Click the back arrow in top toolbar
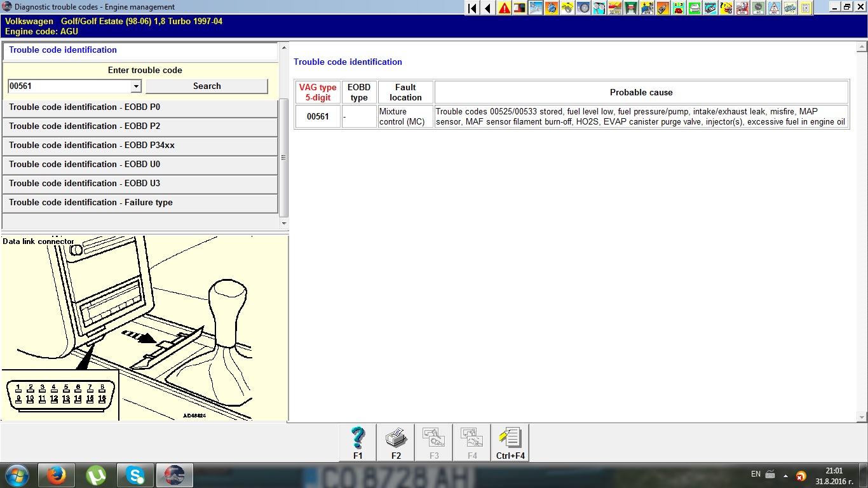Viewport: 868px width, 488px height. [487, 8]
